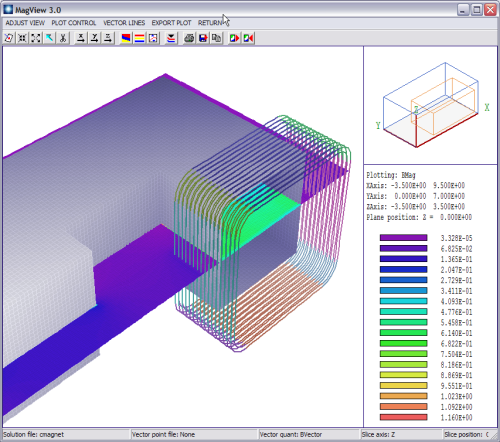Click the printer icon in toolbar
The image size is (500, 442).
point(189,38)
